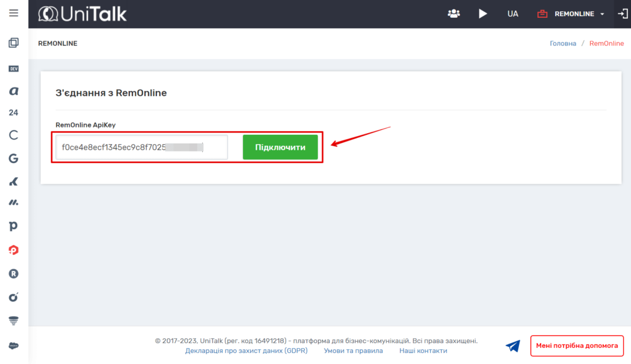
Task: Click the play triangle icon in header
Action: point(483,14)
